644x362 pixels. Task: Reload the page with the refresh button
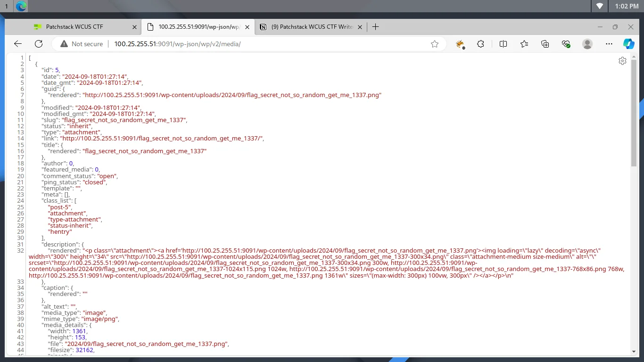tap(39, 44)
